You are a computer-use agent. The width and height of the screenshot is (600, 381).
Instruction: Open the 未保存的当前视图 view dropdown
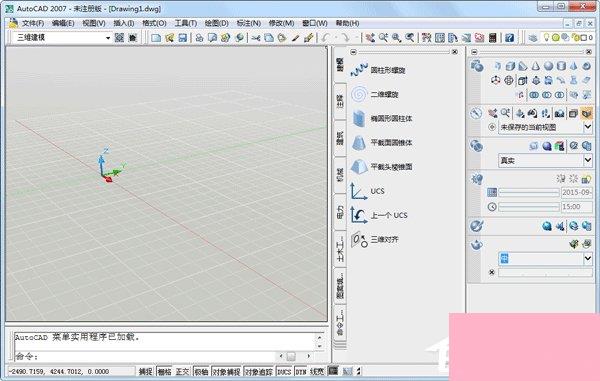point(588,127)
